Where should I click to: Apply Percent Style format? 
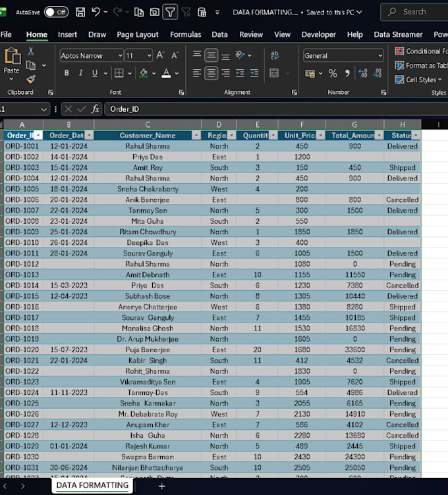pos(333,74)
